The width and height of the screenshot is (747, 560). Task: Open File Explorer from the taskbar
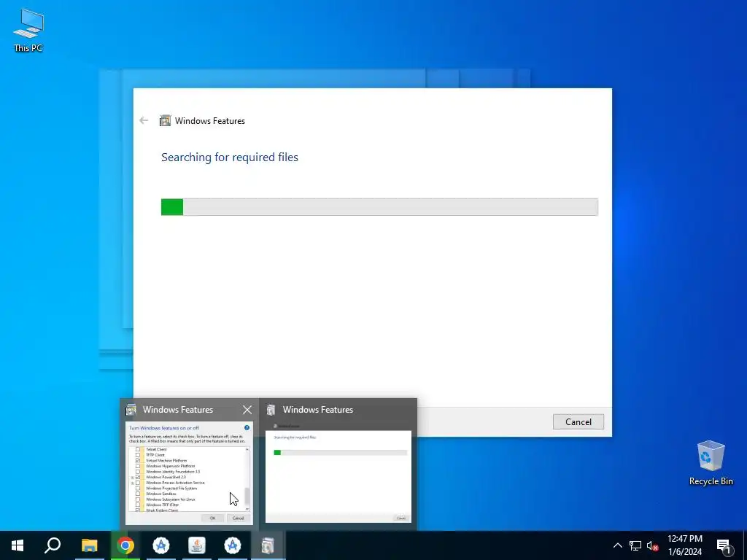[x=89, y=545]
